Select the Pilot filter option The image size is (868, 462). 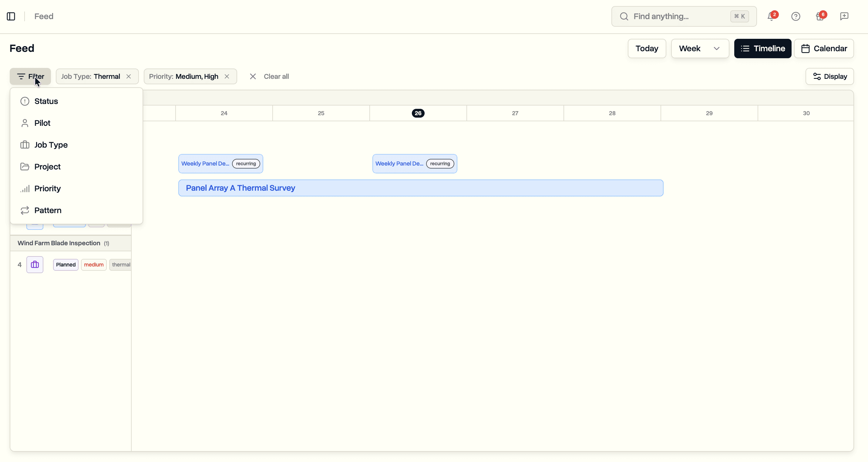(x=42, y=122)
